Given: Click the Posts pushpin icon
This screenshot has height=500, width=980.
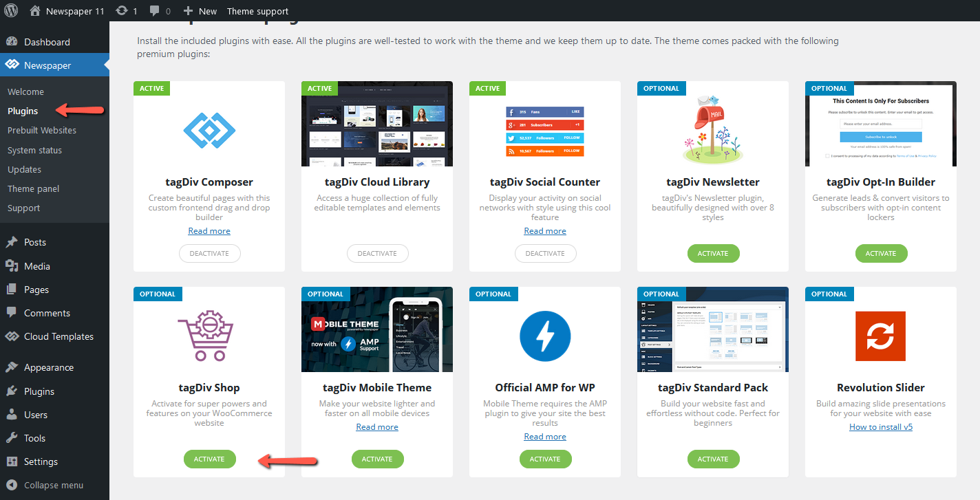Looking at the screenshot, I should [x=12, y=242].
